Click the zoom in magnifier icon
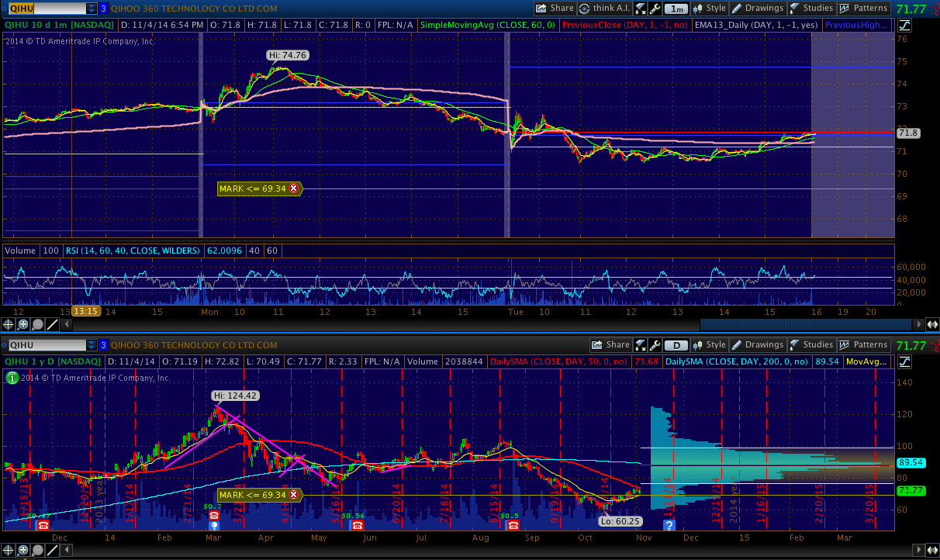940x560 pixels. pyautogui.click(x=23, y=324)
